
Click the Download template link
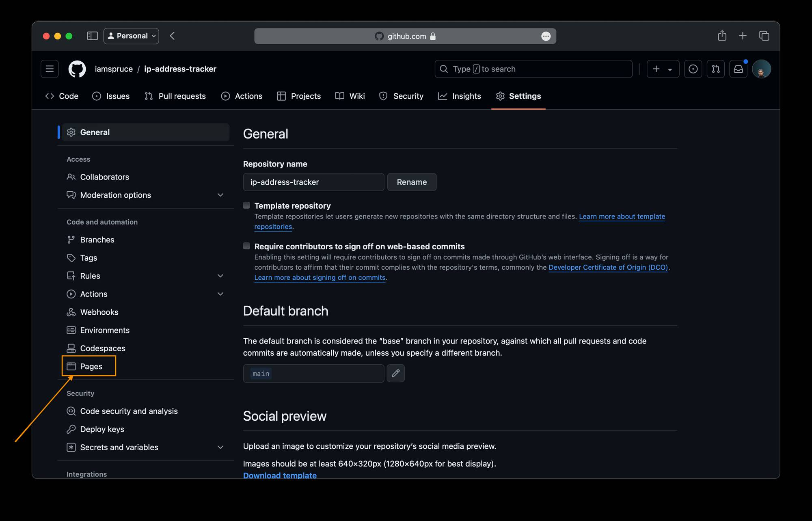click(x=280, y=475)
